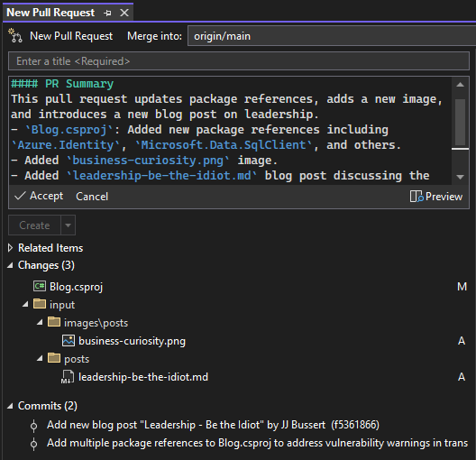Click the Create pull request button
This screenshot has width=476, height=460.
(x=34, y=225)
